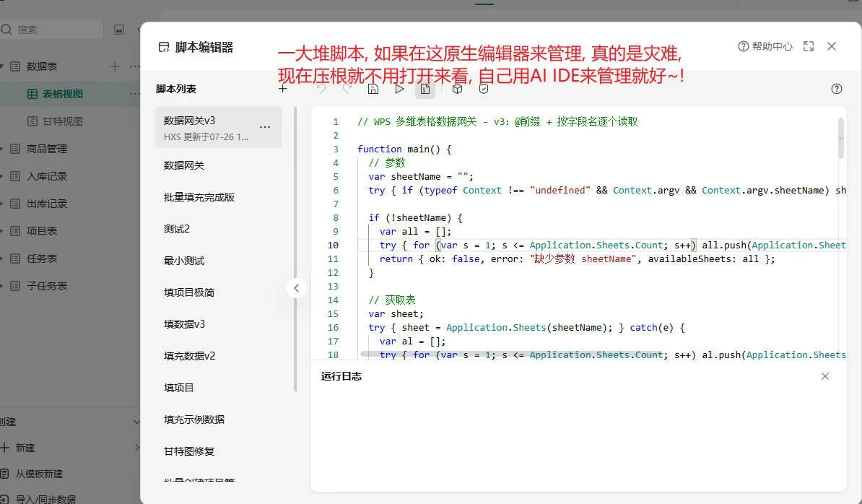Open the 项目表 sheet
Viewport: 862px width, 504px height.
click(41, 231)
